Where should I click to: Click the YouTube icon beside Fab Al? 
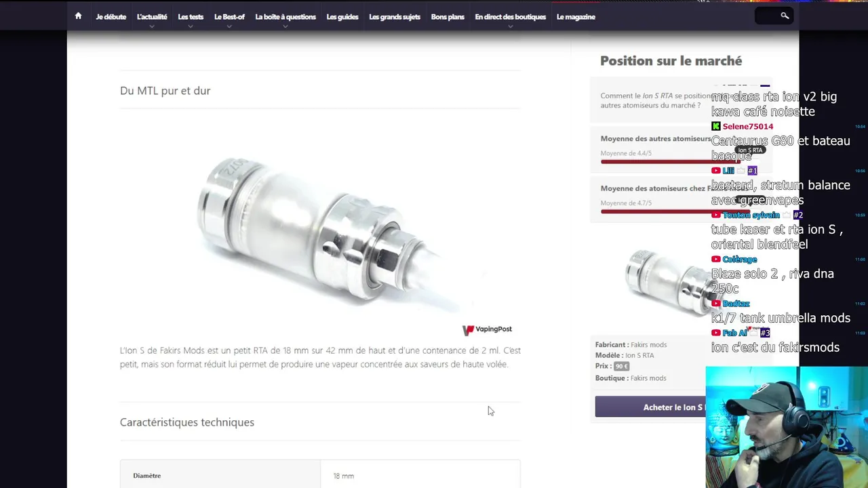coord(715,333)
